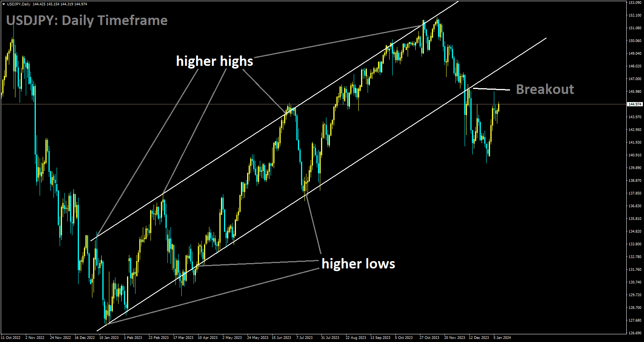644x342 pixels.
Task: Click the 12 Dec 2023 date label
Action: point(479,338)
